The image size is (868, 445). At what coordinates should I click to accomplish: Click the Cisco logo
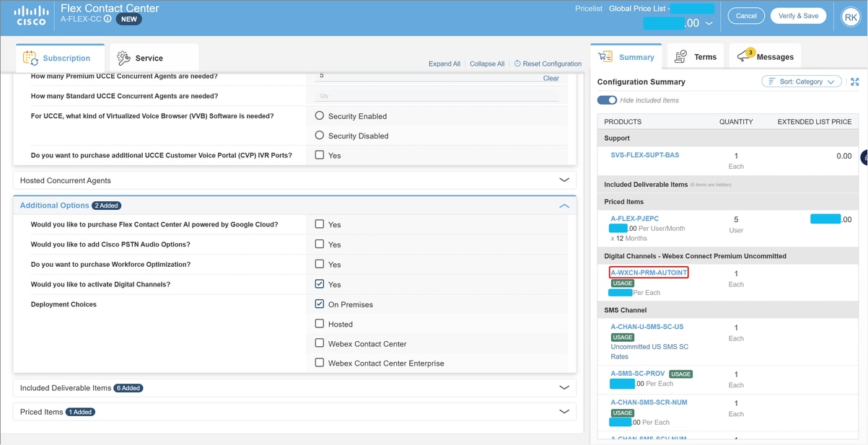(31, 15)
